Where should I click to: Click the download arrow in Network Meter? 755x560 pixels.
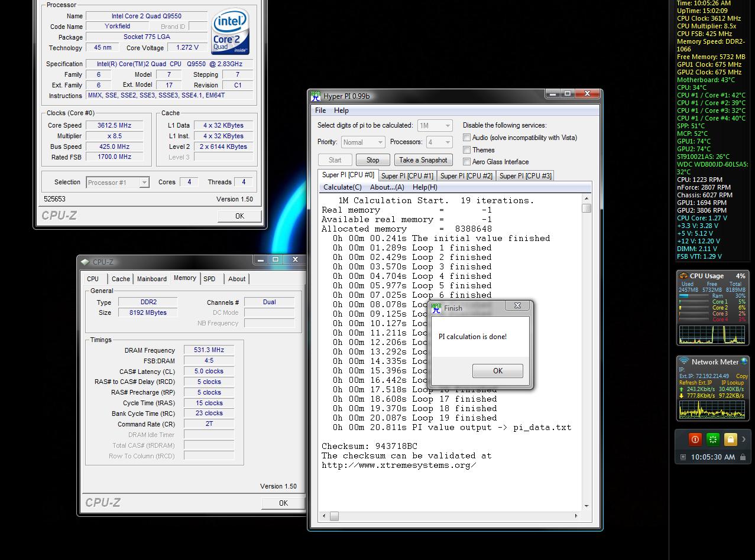tap(682, 396)
